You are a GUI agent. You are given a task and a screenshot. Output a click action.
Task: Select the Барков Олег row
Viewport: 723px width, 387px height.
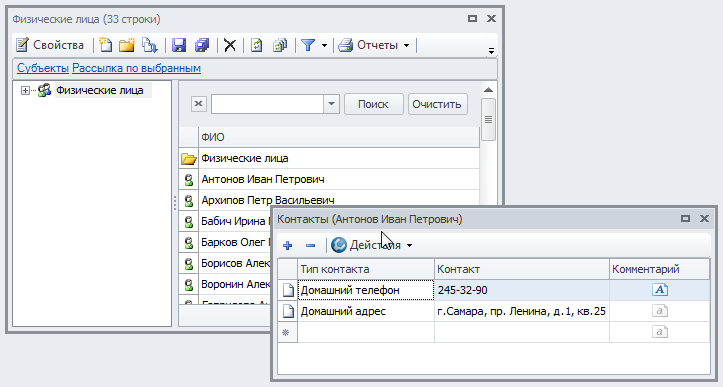[x=234, y=242]
